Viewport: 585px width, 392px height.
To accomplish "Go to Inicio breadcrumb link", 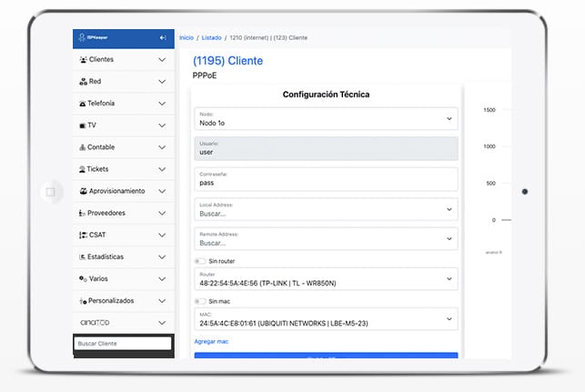I will coord(187,37).
